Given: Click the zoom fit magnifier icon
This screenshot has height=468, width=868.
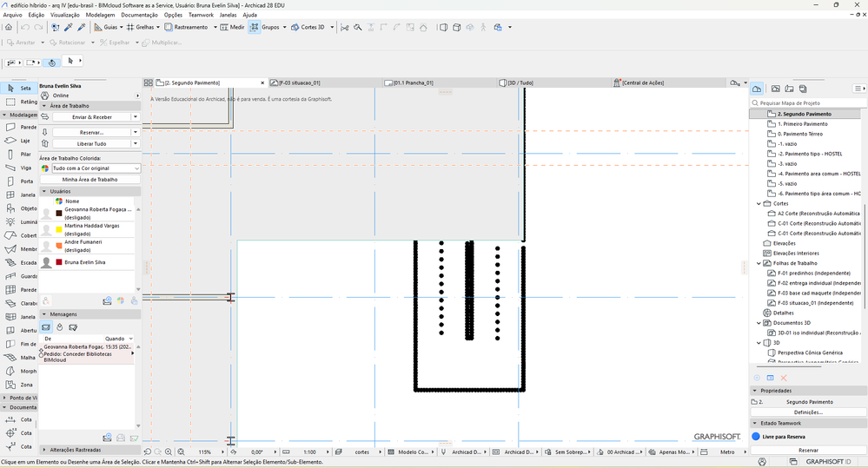Looking at the screenshot, I should [x=181, y=452].
